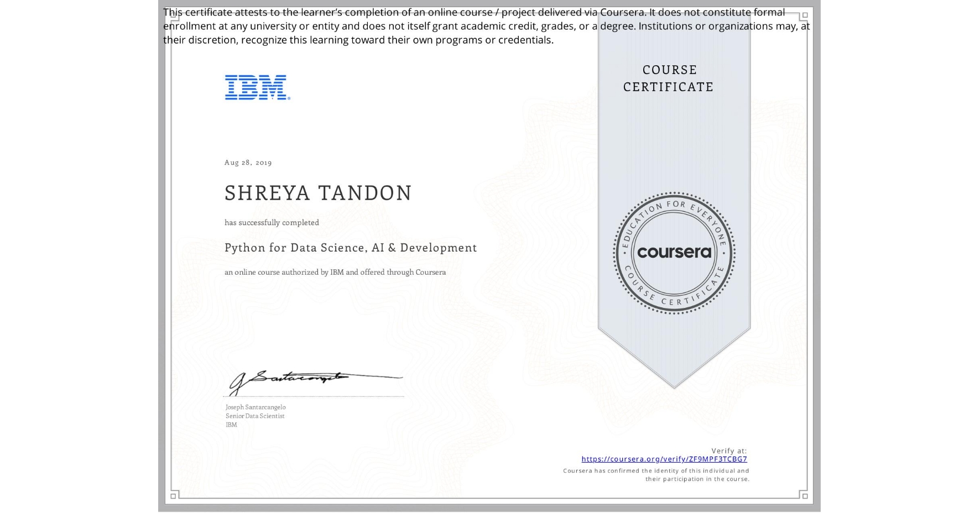Select the name SHREYA TANDON

(x=318, y=193)
